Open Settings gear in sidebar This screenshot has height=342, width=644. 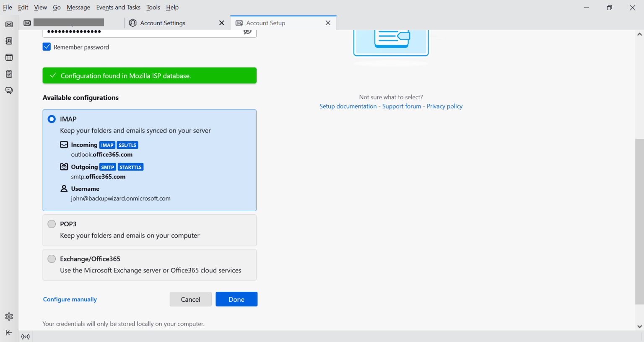point(9,316)
